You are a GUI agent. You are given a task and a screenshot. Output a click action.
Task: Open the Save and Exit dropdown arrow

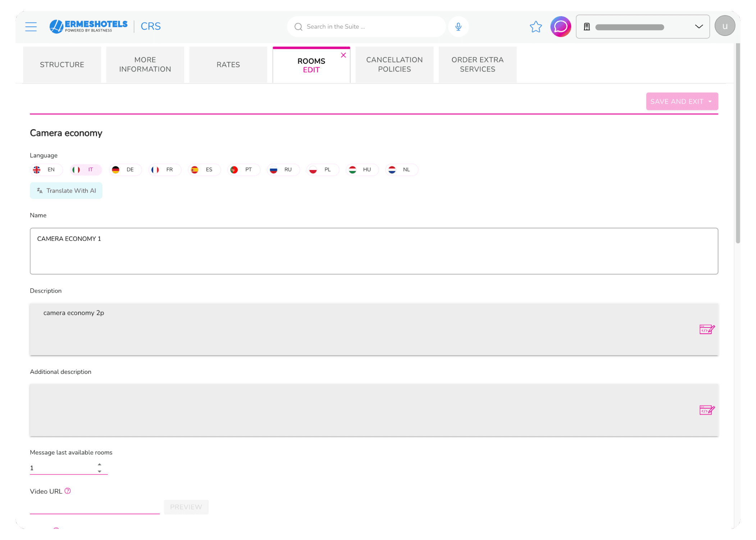coord(710,102)
